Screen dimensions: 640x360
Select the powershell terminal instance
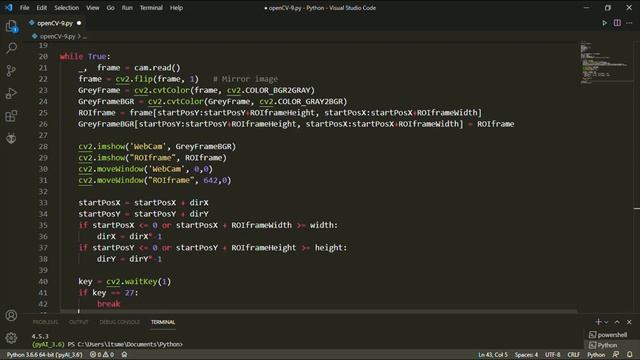coord(608,335)
